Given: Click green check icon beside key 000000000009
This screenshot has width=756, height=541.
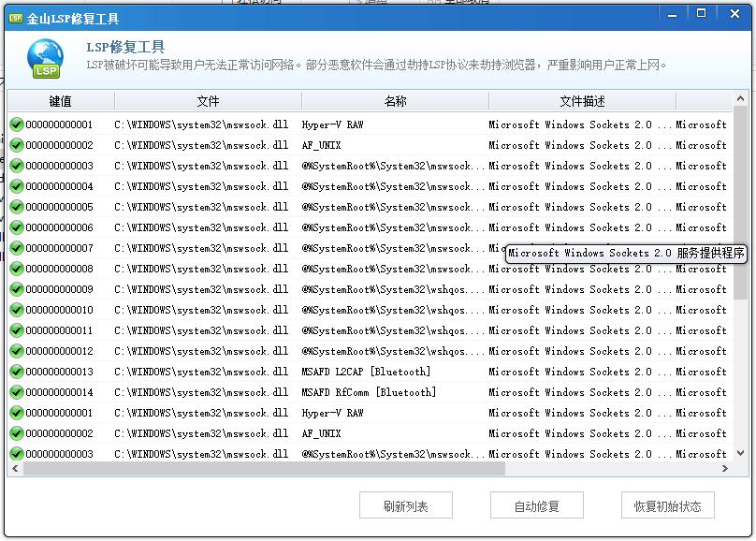Looking at the screenshot, I should (x=17, y=289).
